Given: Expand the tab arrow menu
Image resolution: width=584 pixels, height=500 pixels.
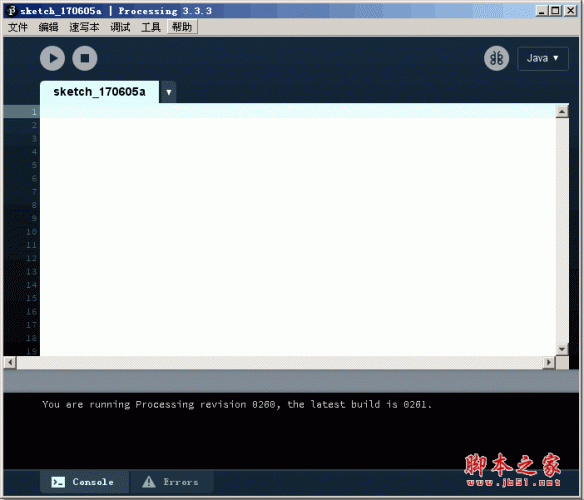Looking at the screenshot, I should (169, 92).
